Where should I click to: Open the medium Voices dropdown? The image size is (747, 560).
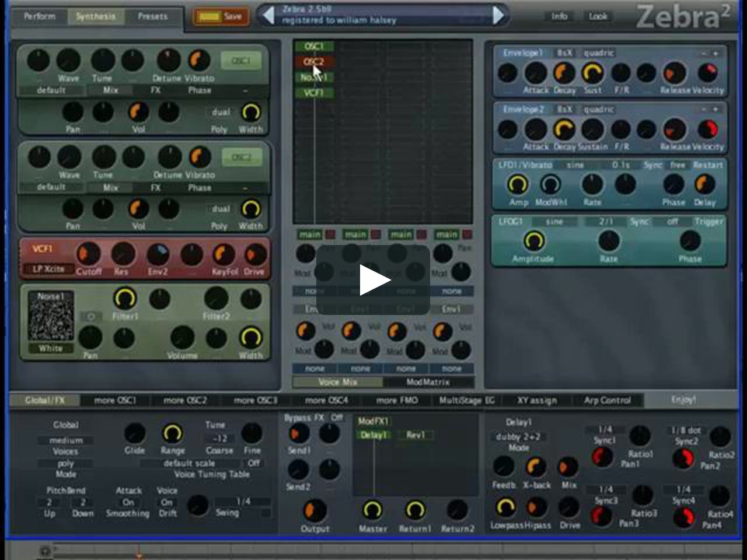[65, 440]
